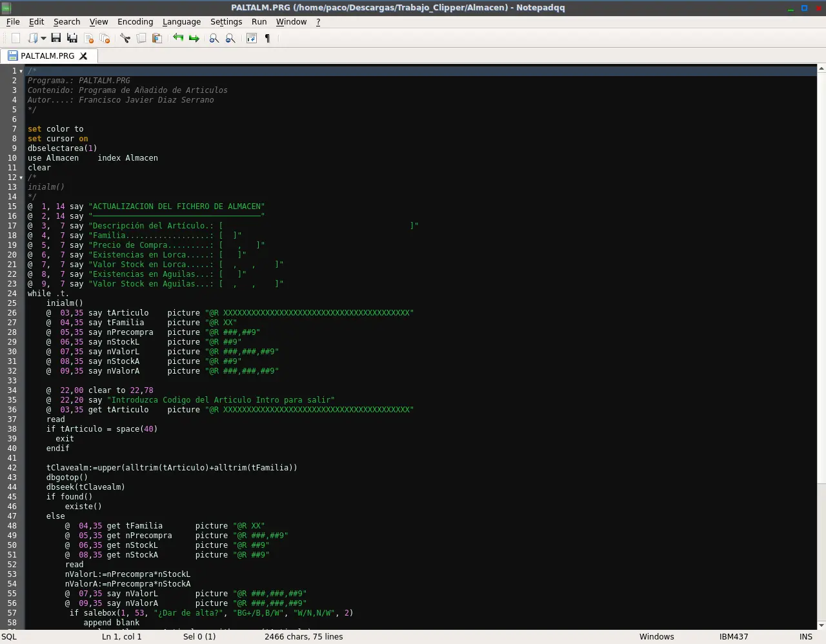Click the Save icon
Screen dimensions: 826x644
click(56, 39)
